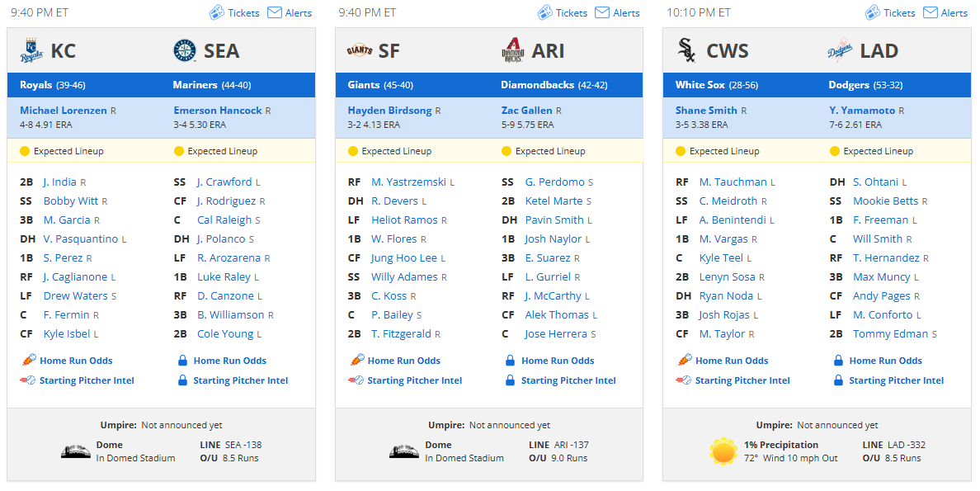Screen dimensions: 980x491
Task: Open Giants Starting Pitcher Intel
Action: pyautogui.click(x=415, y=380)
